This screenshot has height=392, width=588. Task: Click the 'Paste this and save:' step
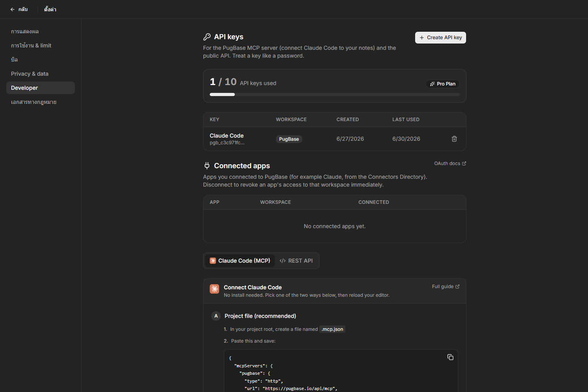point(253,341)
